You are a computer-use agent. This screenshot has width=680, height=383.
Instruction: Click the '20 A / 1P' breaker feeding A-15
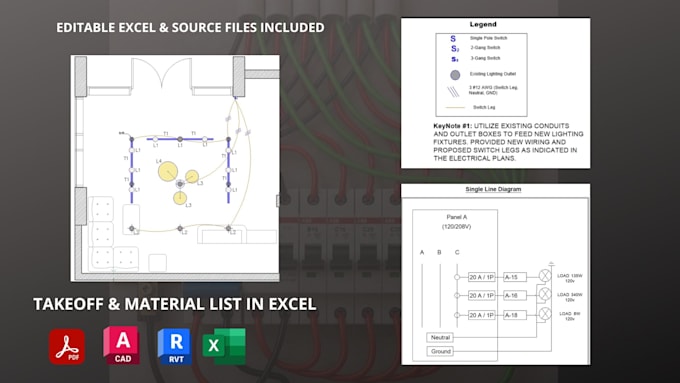tap(481, 277)
